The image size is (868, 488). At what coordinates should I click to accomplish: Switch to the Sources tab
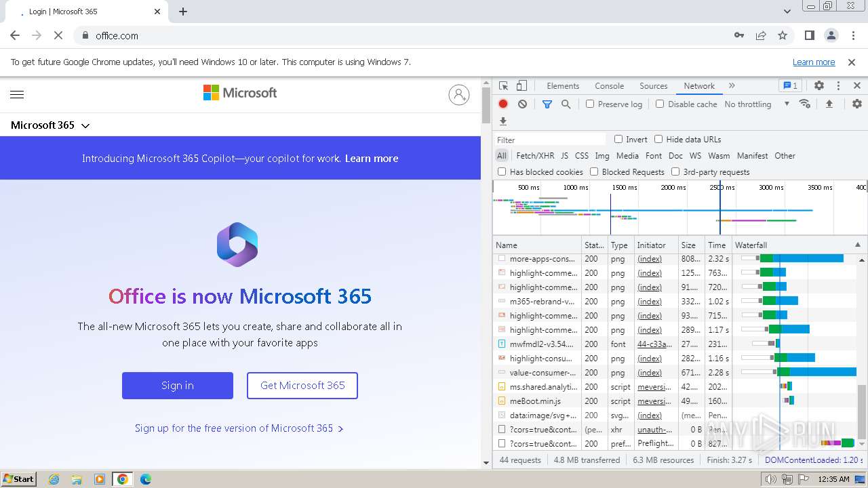(654, 86)
